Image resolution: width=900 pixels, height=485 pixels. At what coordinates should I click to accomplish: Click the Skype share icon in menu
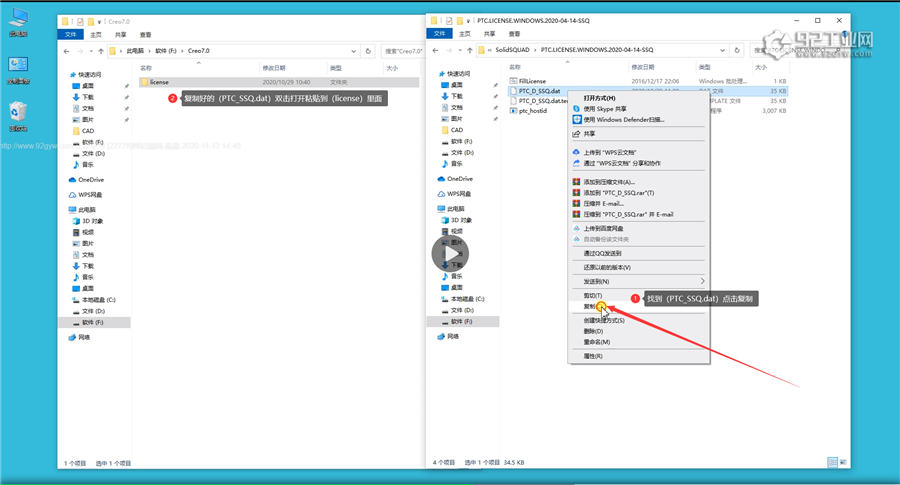(x=576, y=108)
